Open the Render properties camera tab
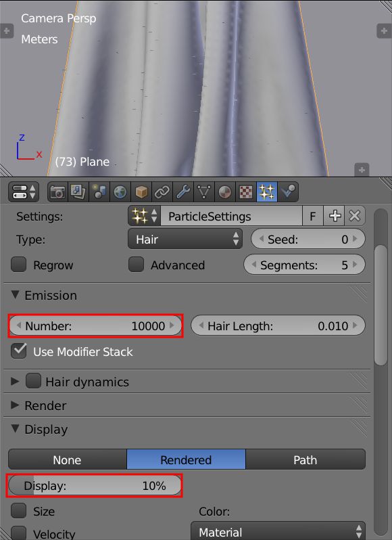 click(57, 192)
